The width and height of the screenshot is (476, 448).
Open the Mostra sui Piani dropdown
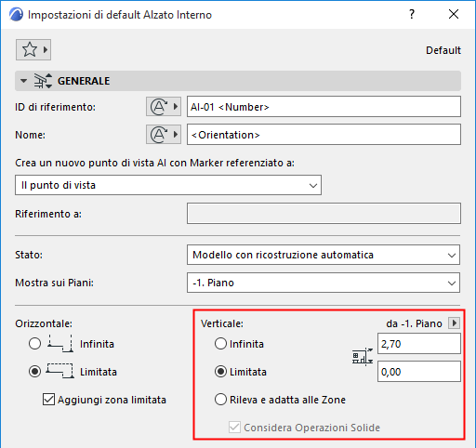tap(324, 283)
